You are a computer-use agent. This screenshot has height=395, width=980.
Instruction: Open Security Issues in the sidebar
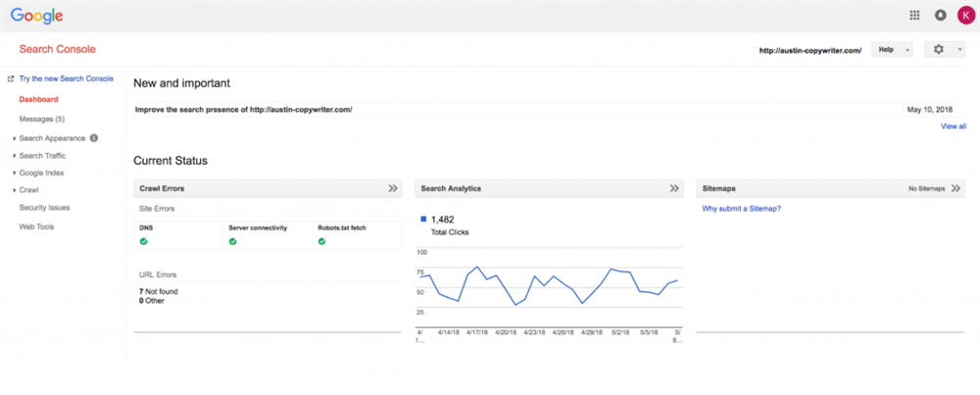(x=44, y=208)
